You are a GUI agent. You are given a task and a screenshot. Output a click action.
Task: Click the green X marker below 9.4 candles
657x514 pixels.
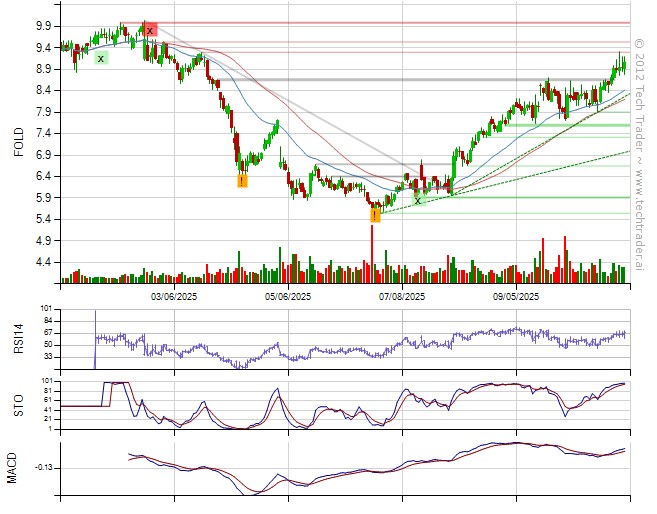click(101, 58)
